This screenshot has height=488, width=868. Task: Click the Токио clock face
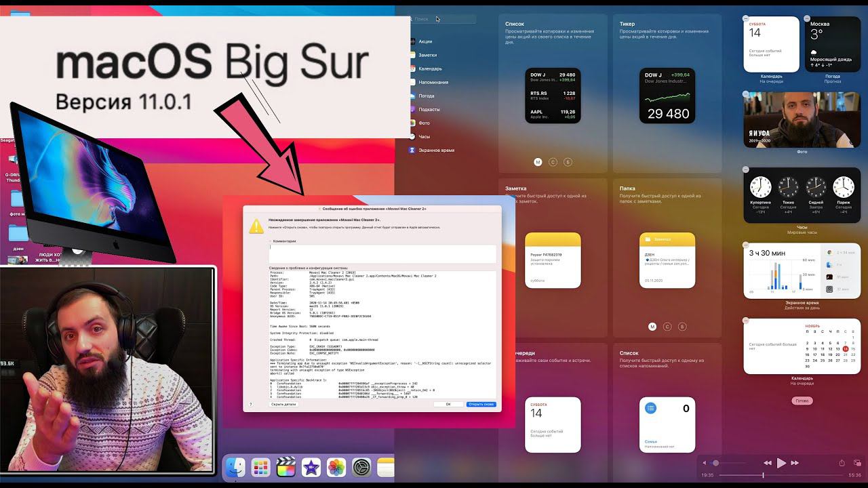click(788, 187)
